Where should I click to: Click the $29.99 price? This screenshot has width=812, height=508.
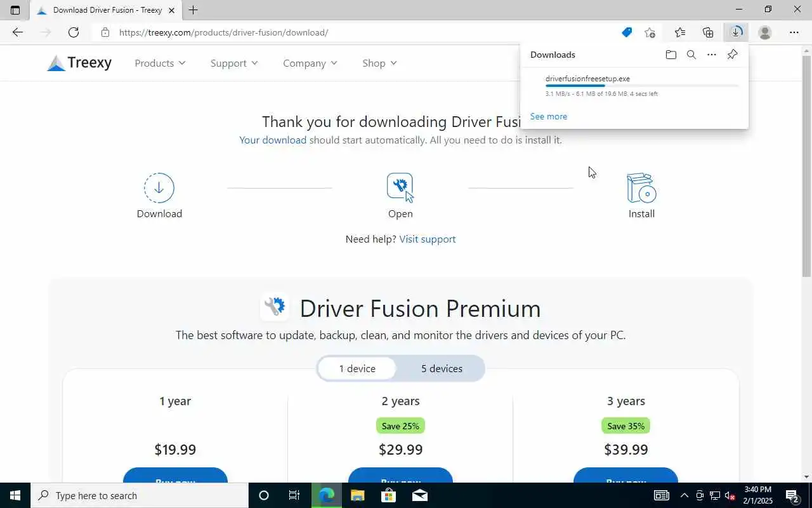click(400, 450)
